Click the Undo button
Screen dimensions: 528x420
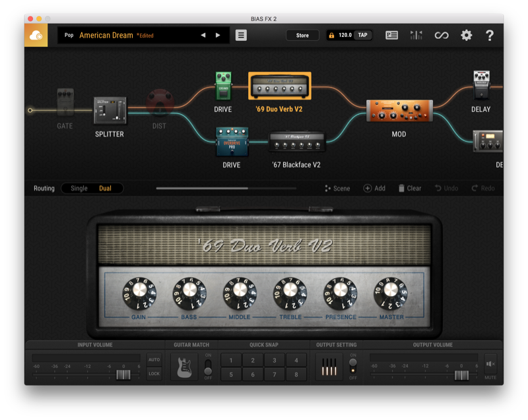coord(447,189)
